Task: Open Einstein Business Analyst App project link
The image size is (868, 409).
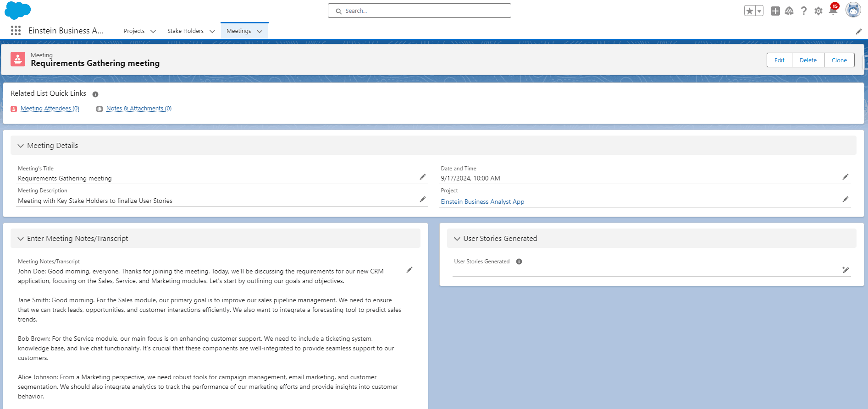Action: point(482,202)
